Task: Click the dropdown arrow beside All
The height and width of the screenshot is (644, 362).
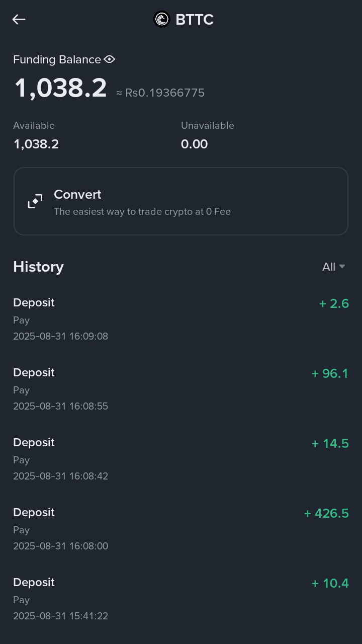Action: pos(342,267)
